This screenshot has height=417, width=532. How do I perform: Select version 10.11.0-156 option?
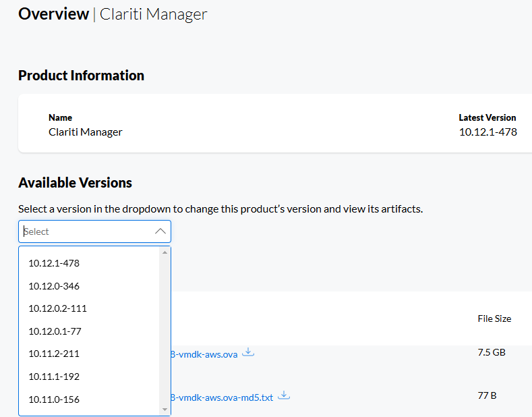tap(54, 399)
